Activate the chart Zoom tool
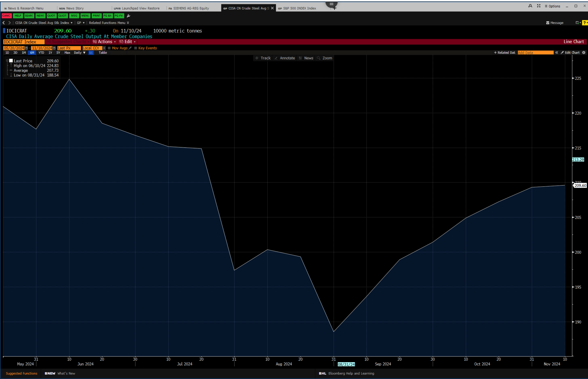The image size is (588, 379). tap(325, 58)
